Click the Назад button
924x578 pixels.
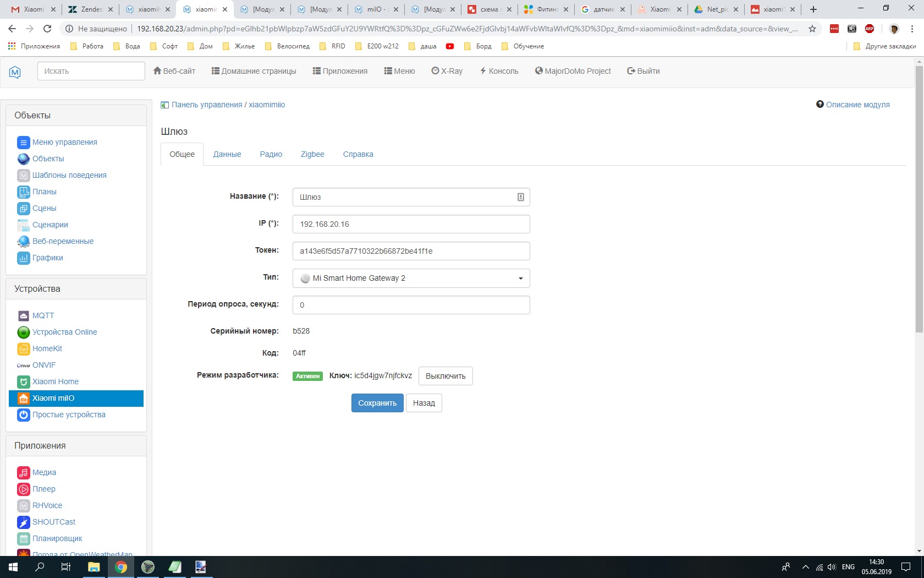(x=424, y=403)
